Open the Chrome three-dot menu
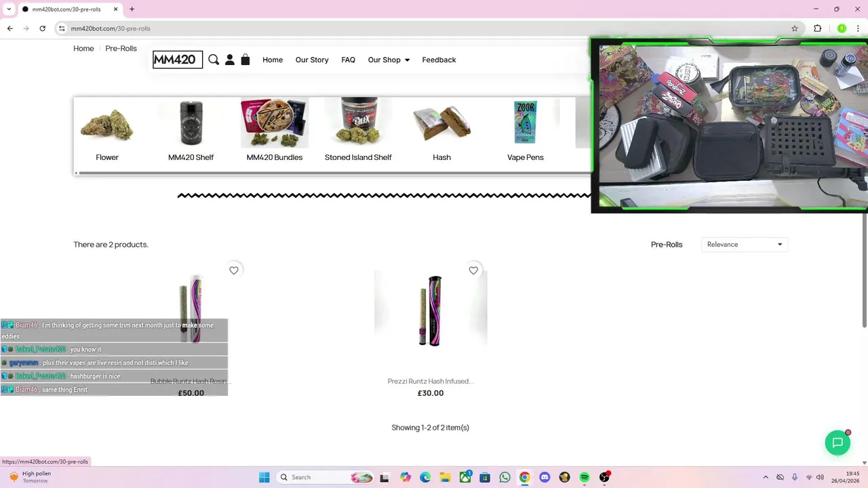 coord(858,28)
